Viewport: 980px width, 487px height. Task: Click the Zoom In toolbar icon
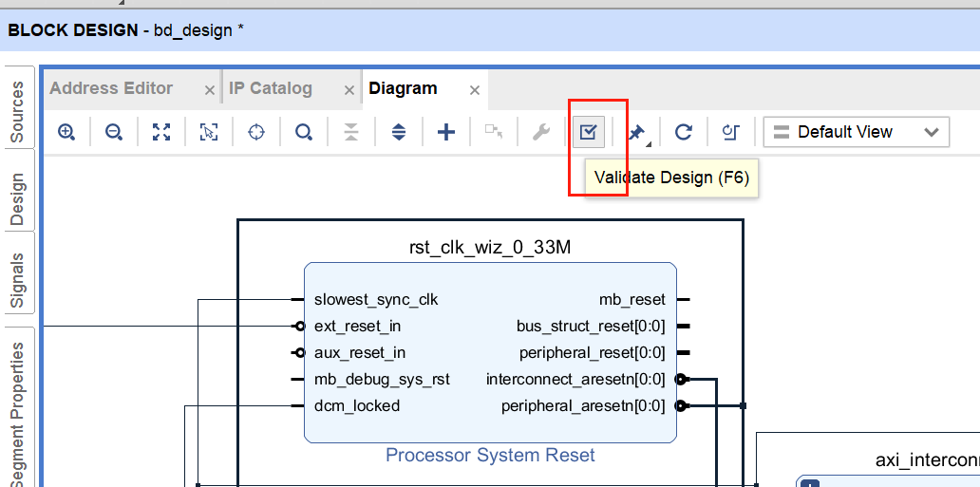(66, 132)
